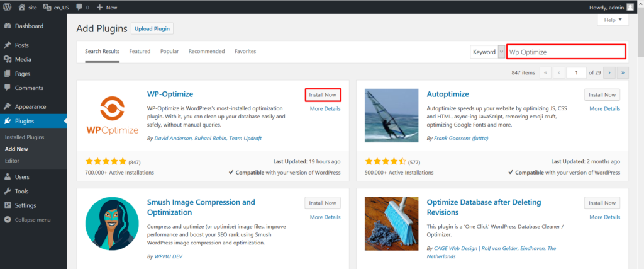Switch to Popular plugins tab

pyautogui.click(x=170, y=52)
